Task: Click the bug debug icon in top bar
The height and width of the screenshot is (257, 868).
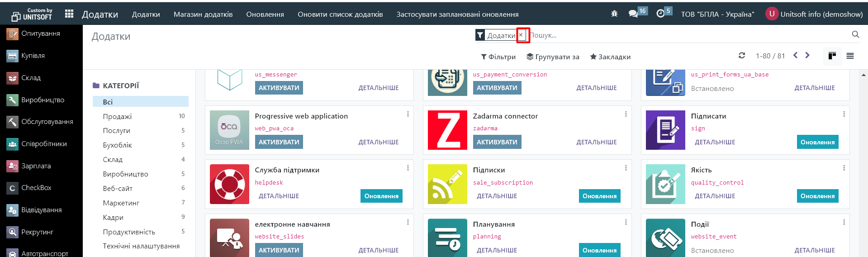Action: [614, 14]
